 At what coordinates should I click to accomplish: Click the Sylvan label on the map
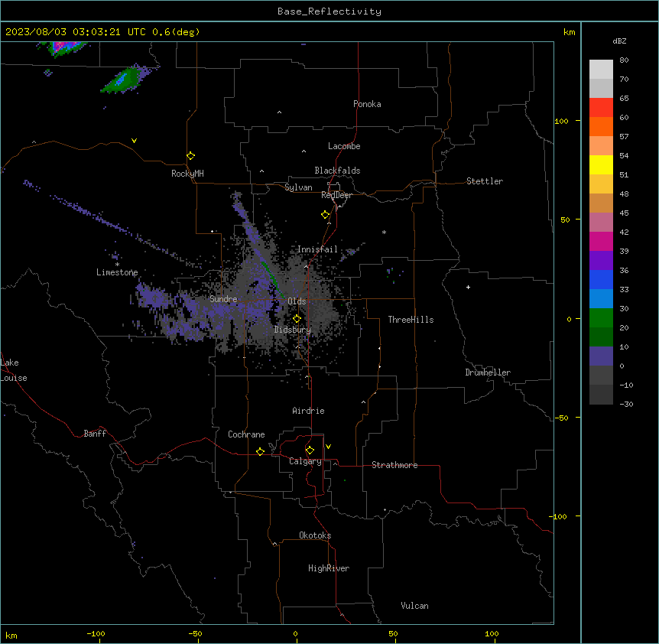[298, 187]
